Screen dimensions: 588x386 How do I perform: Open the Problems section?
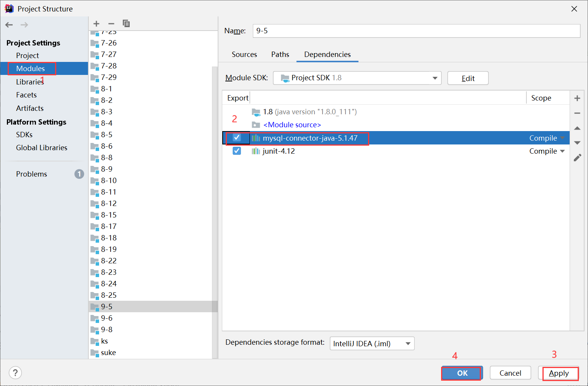click(x=31, y=174)
